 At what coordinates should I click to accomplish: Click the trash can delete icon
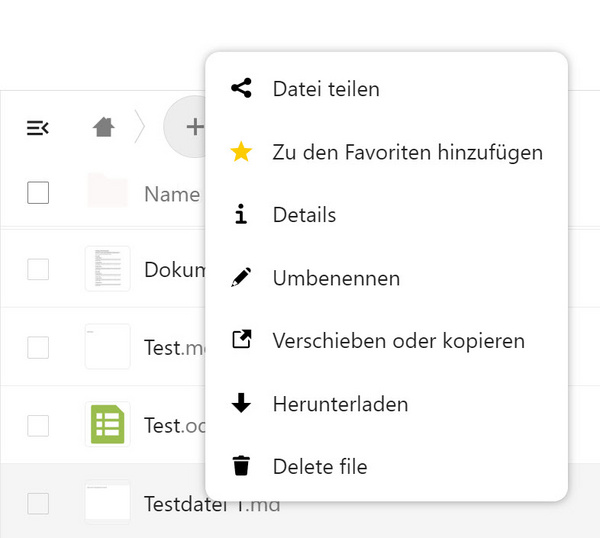pos(241,466)
